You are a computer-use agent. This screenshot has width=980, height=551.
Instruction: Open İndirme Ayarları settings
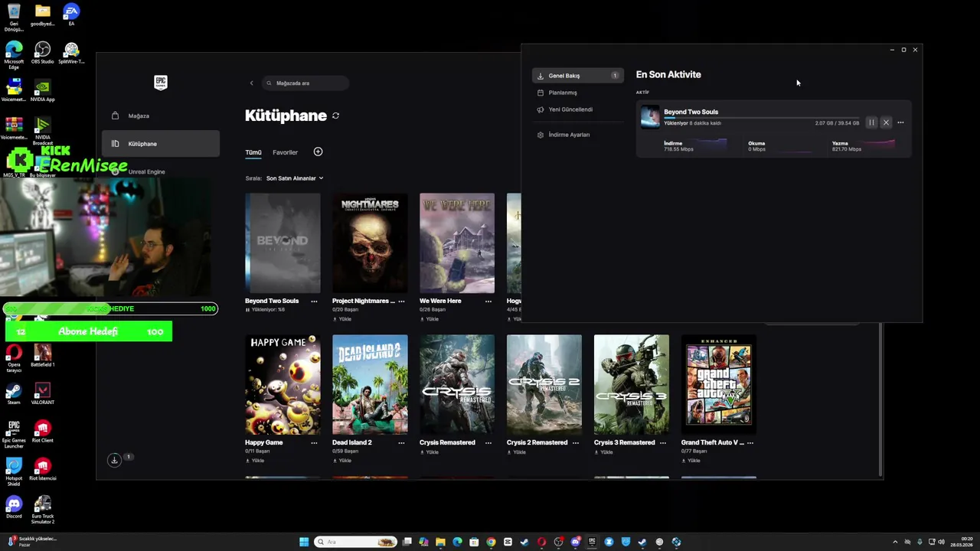(x=577, y=135)
